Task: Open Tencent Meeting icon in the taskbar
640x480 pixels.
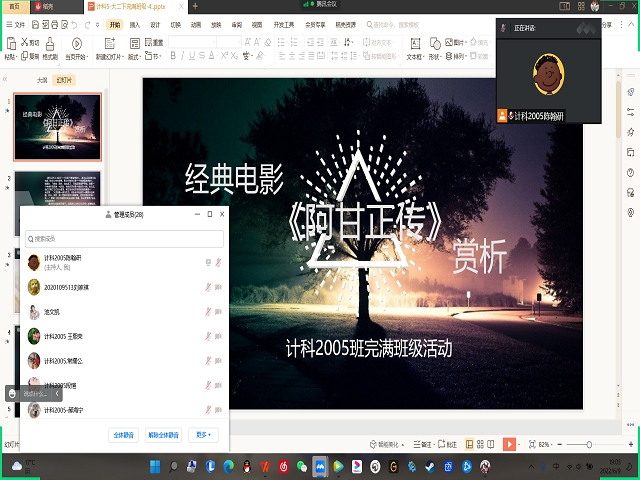Action: [320, 466]
